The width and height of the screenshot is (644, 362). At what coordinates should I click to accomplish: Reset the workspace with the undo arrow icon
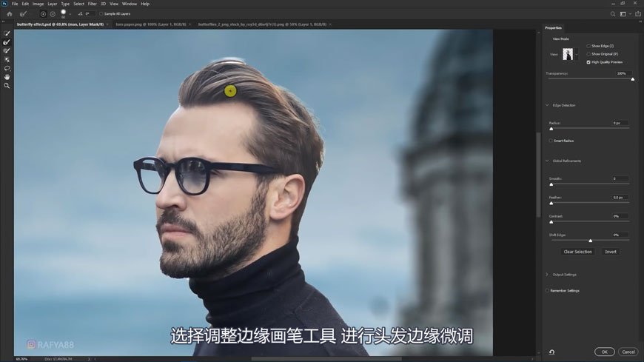tap(551, 352)
